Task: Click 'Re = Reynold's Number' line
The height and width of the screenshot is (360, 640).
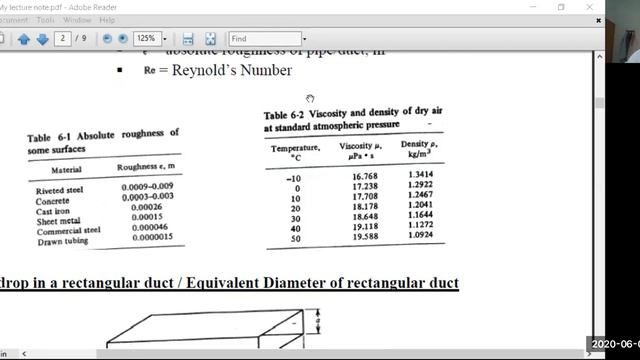Action: (218, 70)
